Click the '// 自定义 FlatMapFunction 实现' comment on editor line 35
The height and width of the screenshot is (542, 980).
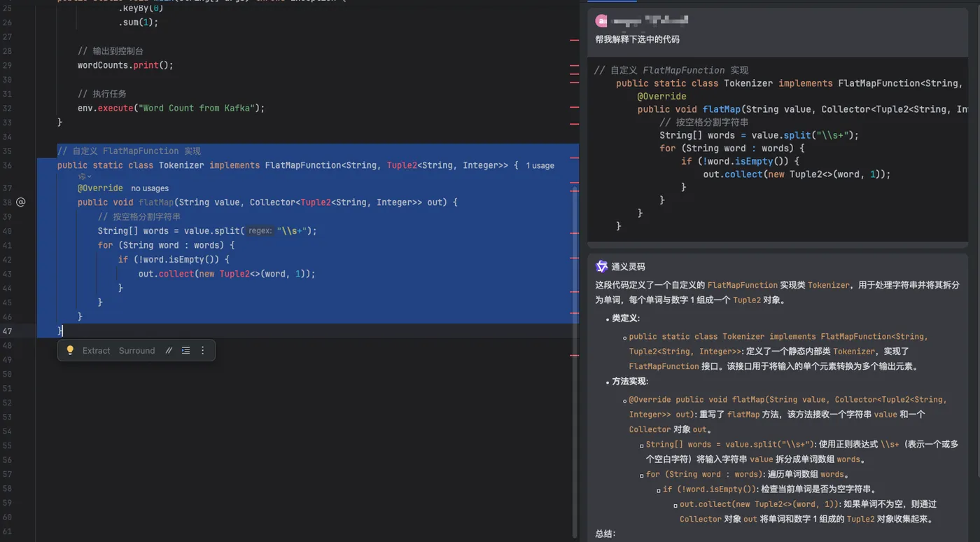(x=129, y=151)
